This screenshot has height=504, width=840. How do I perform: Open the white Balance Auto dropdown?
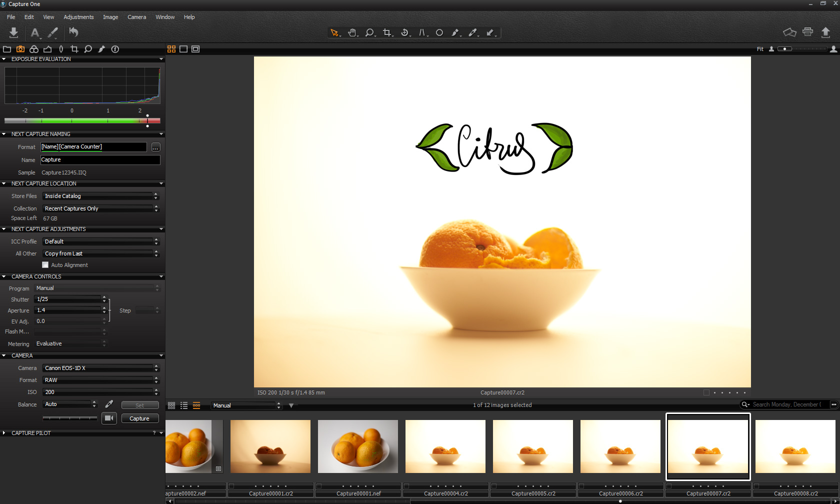69,404
